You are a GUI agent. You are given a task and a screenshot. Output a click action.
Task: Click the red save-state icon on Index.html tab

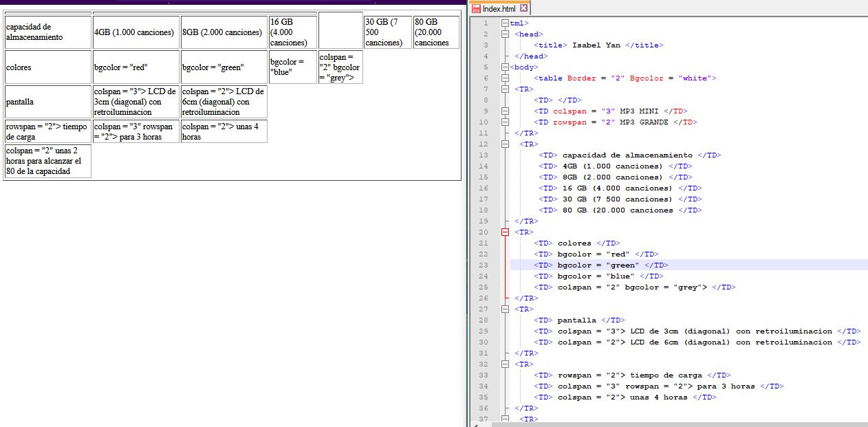pyautogui.click(x=476, y=8)
